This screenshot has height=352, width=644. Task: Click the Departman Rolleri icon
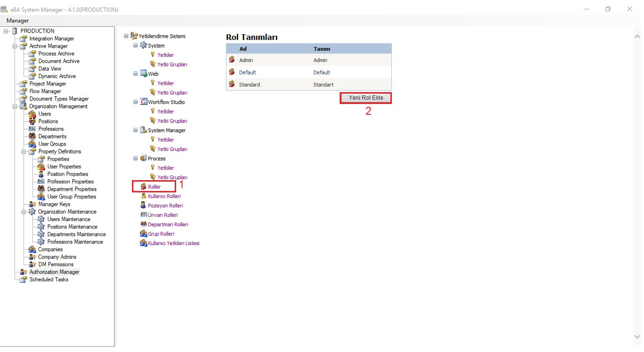click(x=143, y=224)
